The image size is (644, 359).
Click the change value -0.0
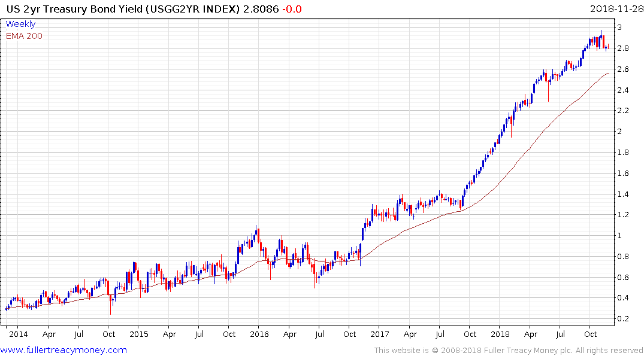292,9
